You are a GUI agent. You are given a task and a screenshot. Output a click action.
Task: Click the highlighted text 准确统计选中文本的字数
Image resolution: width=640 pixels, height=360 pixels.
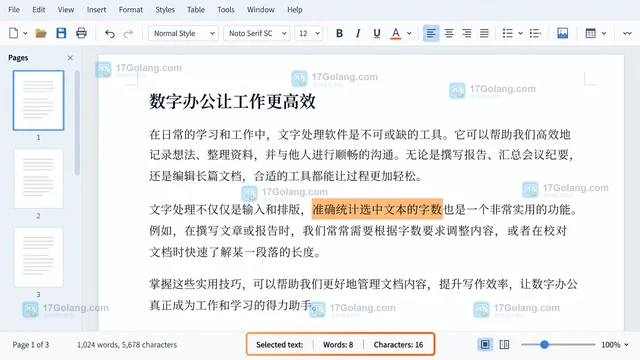[377, 209]
